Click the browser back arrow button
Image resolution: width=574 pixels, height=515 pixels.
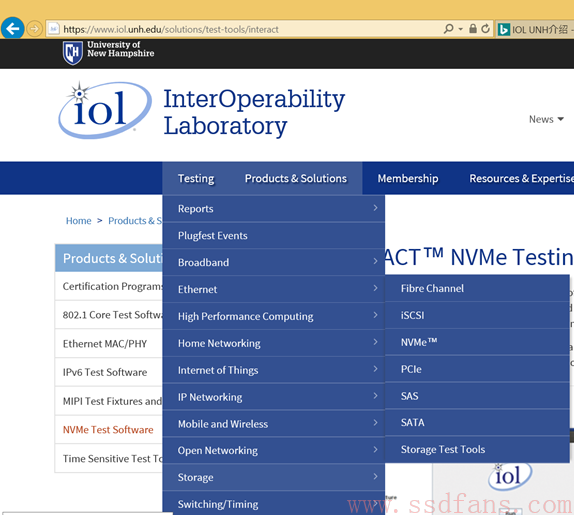12,28
